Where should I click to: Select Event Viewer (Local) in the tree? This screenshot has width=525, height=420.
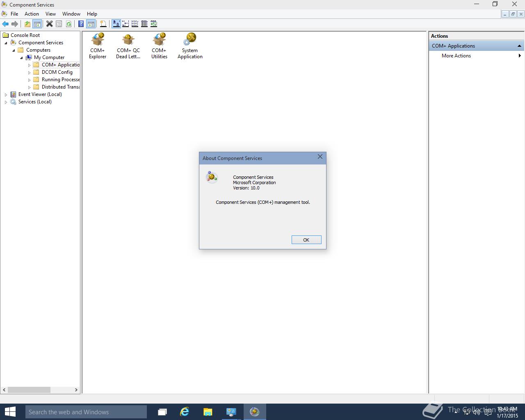click(x=40, y=94)
